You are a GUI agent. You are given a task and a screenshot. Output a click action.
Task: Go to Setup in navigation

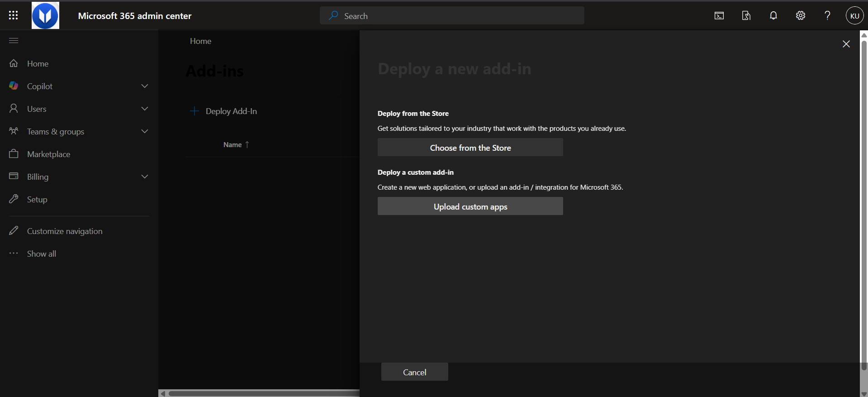coord(37,199)
